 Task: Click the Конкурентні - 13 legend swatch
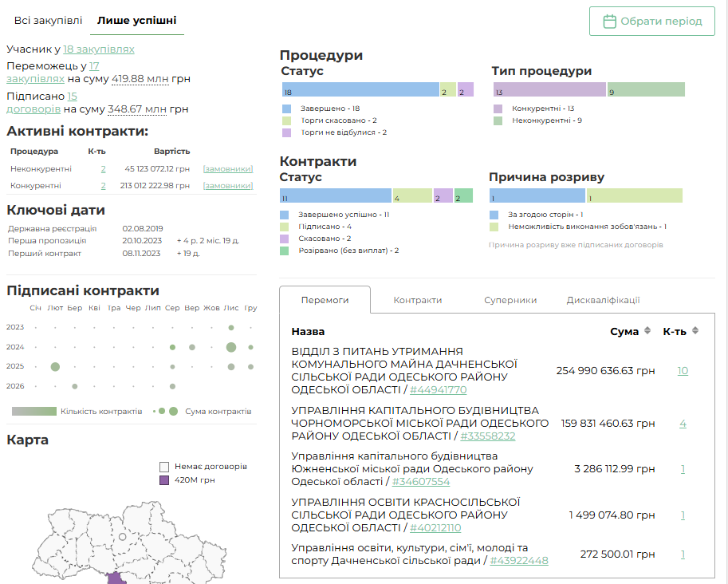pos(498,109)
